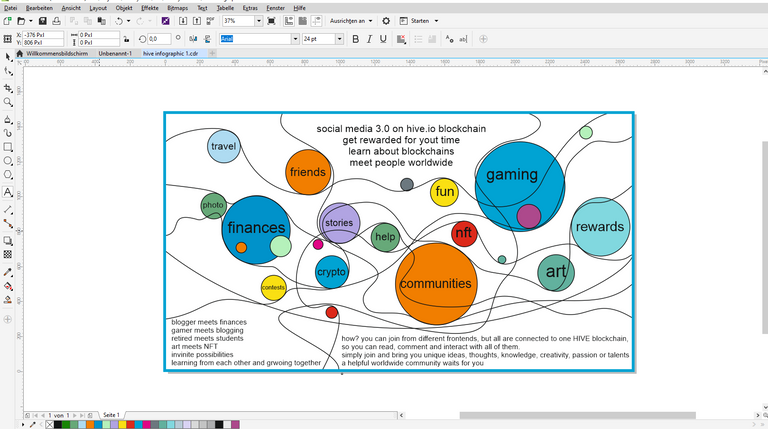Select the Pick (arrow) tool
The width and height of the screenshot is (768, 429).
tap(8, 57)
